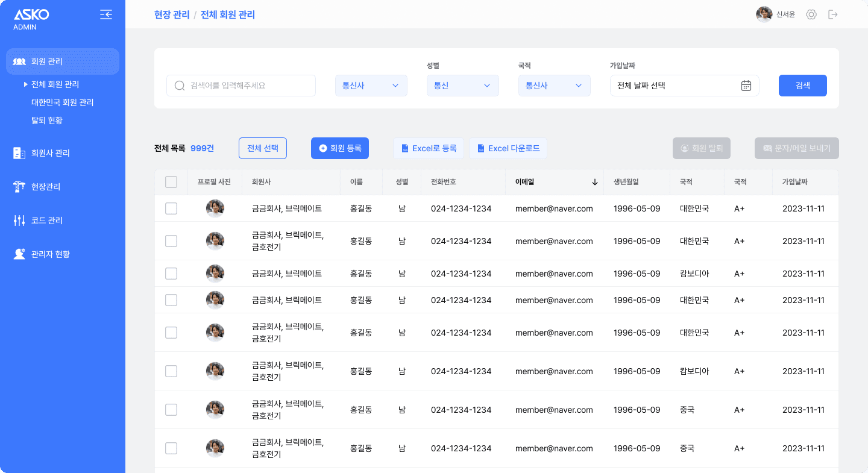
Task: Toggle the select-all checkbox in the table header
Action: tap(171, 182)
